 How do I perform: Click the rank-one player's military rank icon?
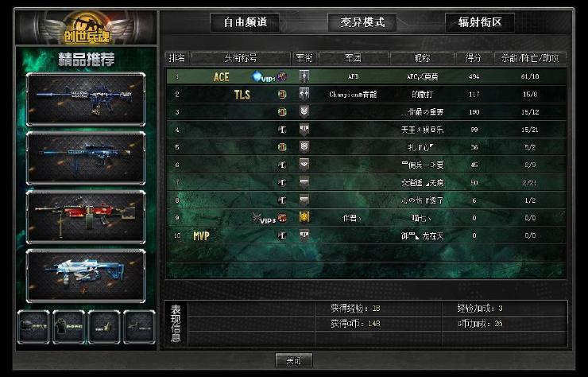[304, 76]
